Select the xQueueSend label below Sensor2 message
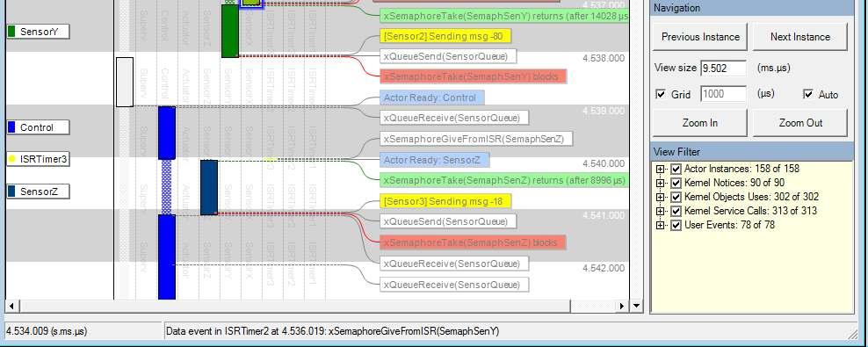This screenshot has height=347, width=868. (448, 56)
